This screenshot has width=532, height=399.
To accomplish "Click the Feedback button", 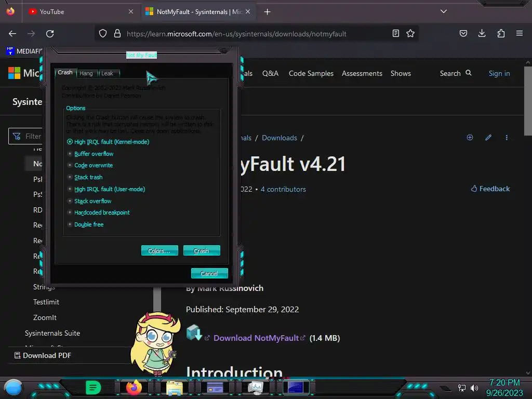I will [490, 189].
